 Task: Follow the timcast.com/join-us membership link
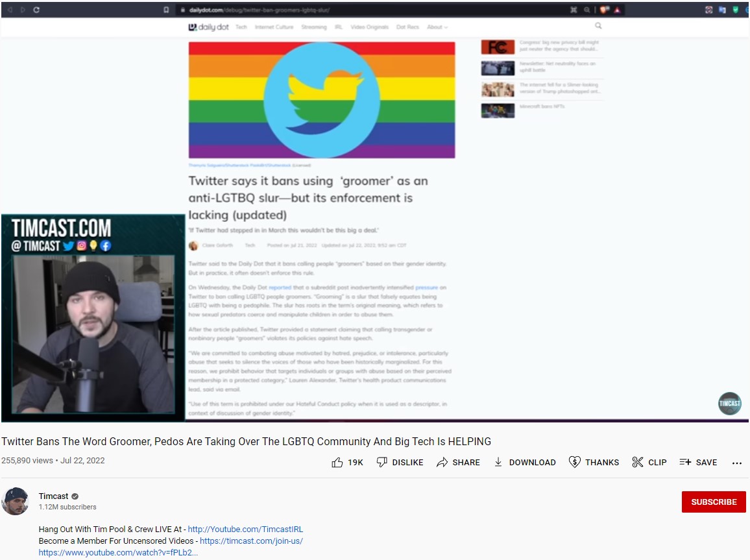(x=252, y=541)
